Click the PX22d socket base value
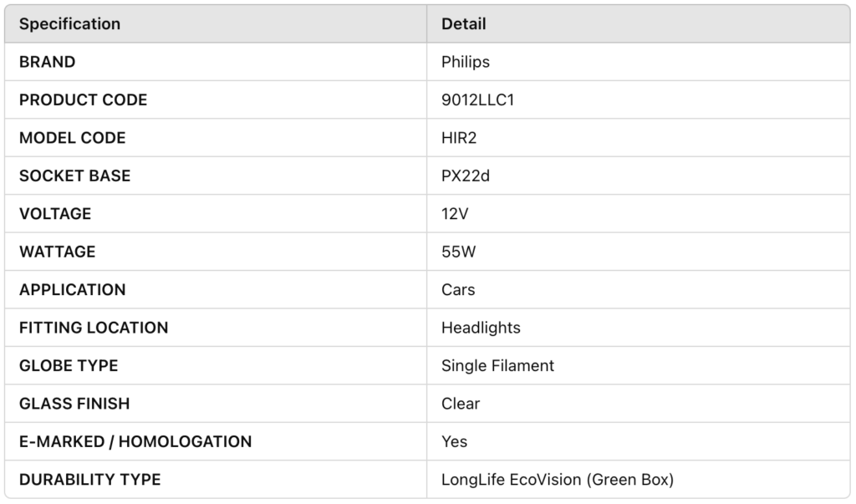 tap(465, 176)
